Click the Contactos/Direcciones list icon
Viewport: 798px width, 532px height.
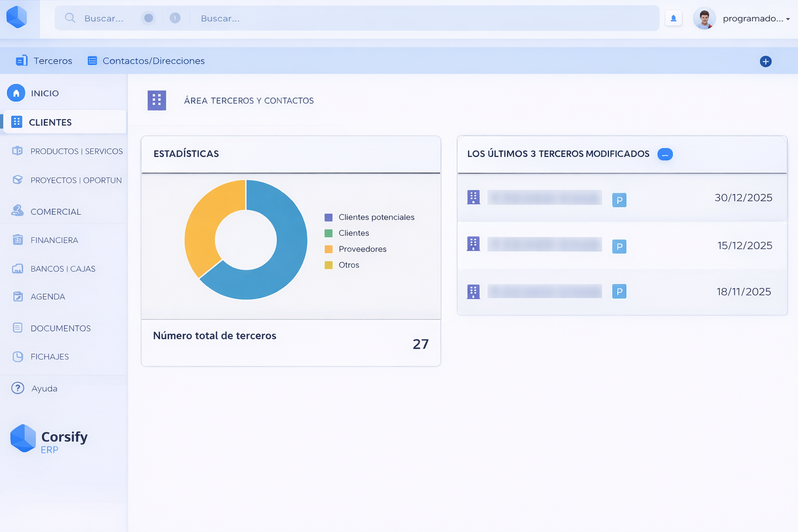coord(92,60)
